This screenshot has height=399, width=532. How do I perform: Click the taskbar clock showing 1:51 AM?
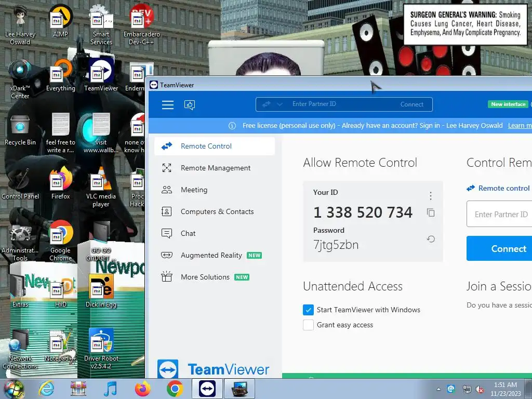click(x=505, y=389)
